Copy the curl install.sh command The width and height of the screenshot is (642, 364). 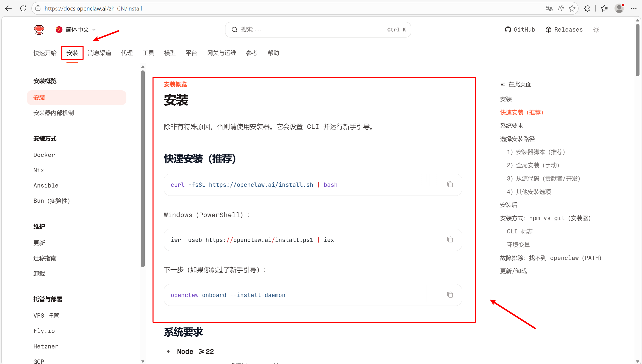450,185
